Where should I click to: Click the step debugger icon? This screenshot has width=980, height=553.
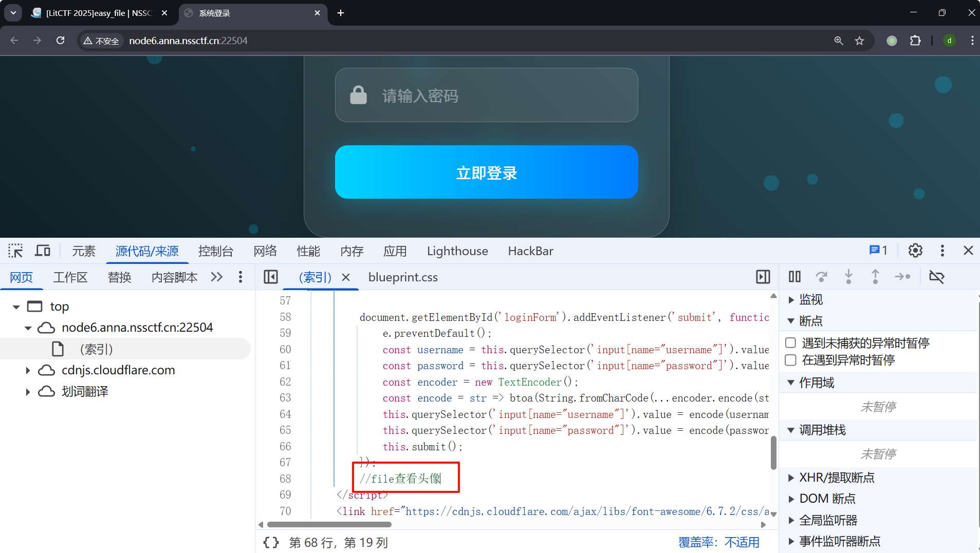tap(902, 277)
